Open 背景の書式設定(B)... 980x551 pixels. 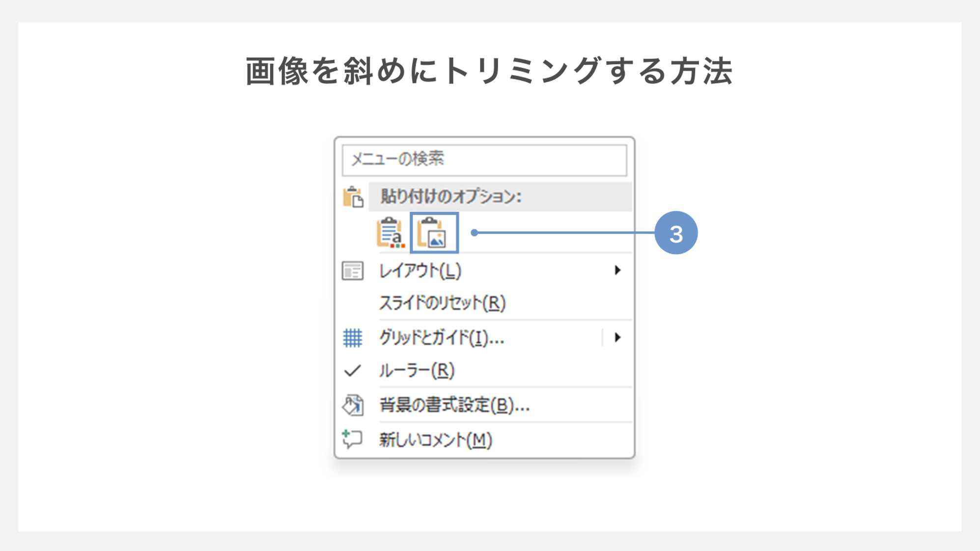tap(454, 405)
